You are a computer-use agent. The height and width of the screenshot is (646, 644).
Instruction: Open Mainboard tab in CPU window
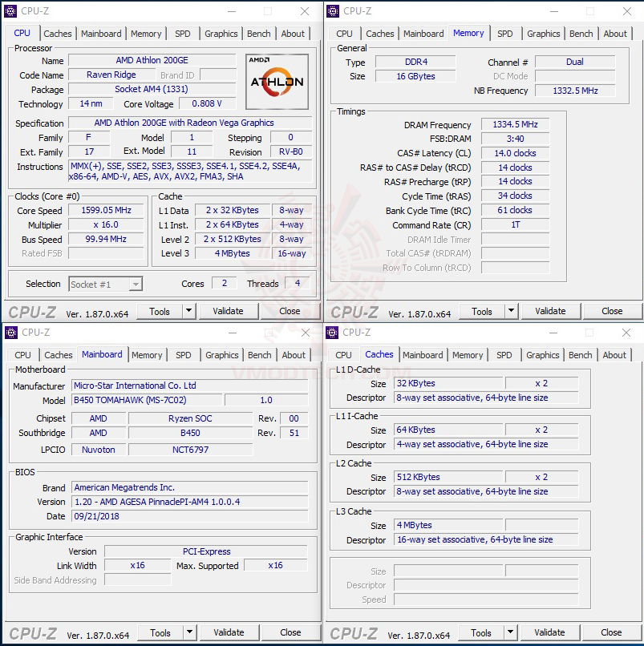[101, 34]
